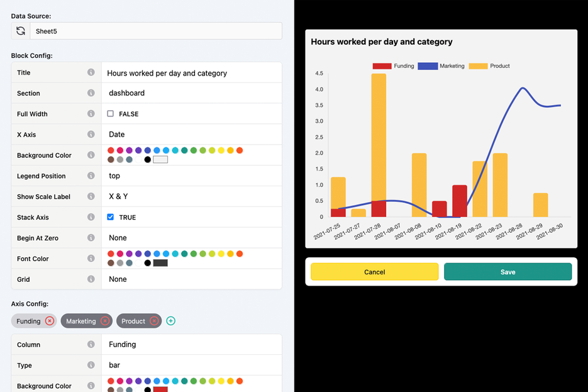Remove the Funding axis config
Screen dimensions: 588x392
click(x=49, y=321)
